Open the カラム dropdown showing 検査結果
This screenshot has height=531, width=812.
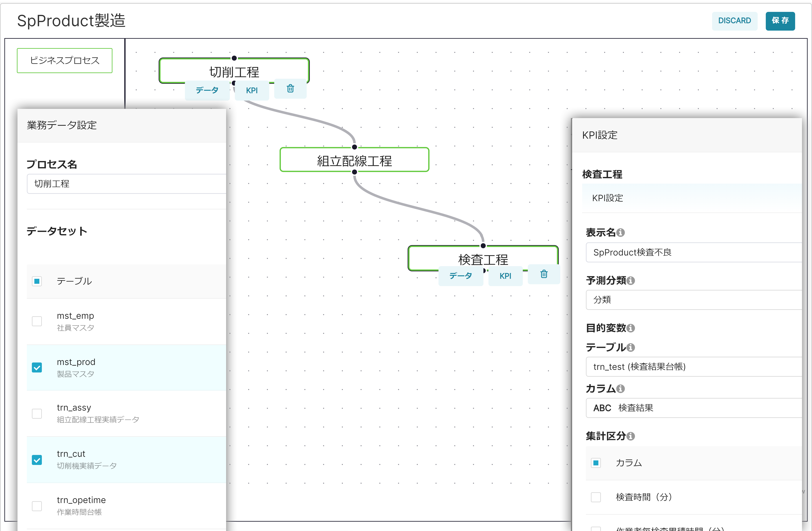point(694,408)
